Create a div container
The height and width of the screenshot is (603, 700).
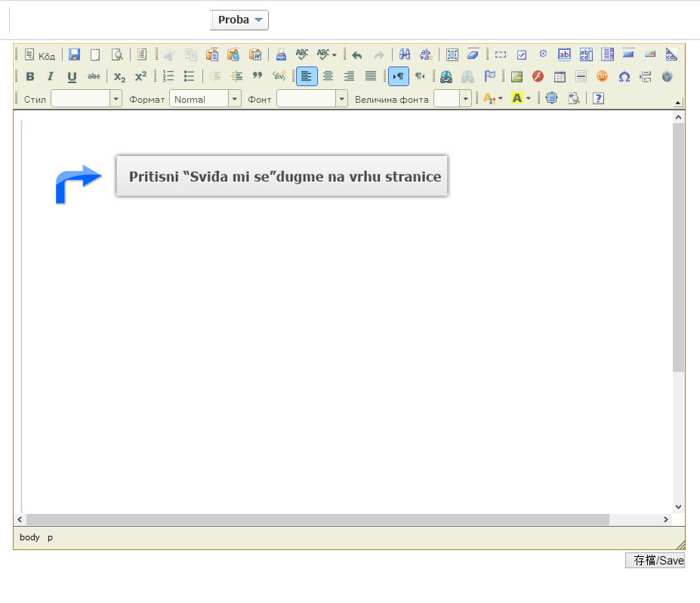point(279,76)
